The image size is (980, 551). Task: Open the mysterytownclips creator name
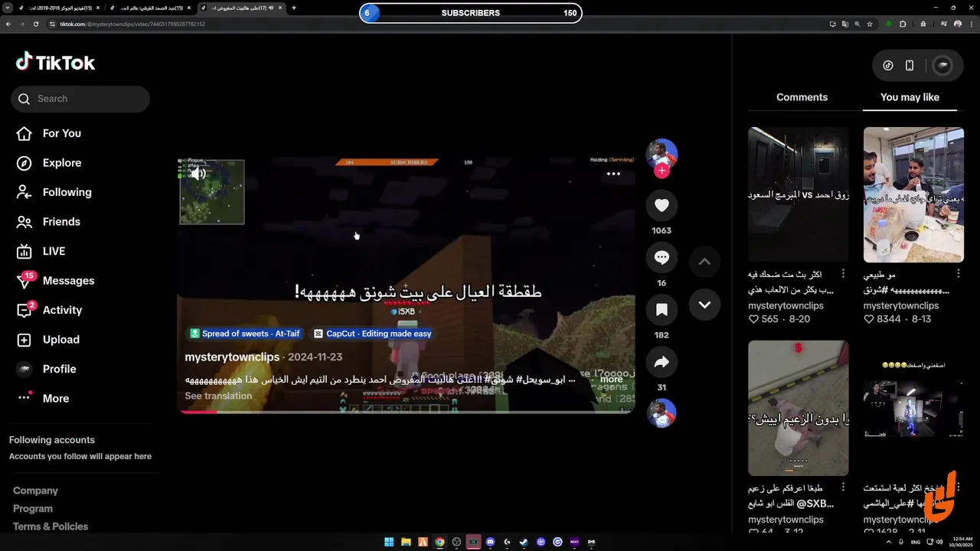tap(232, 357)
